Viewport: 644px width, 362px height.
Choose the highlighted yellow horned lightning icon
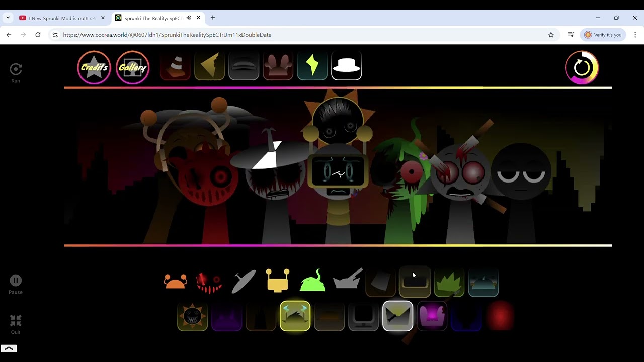click(295, 316)
